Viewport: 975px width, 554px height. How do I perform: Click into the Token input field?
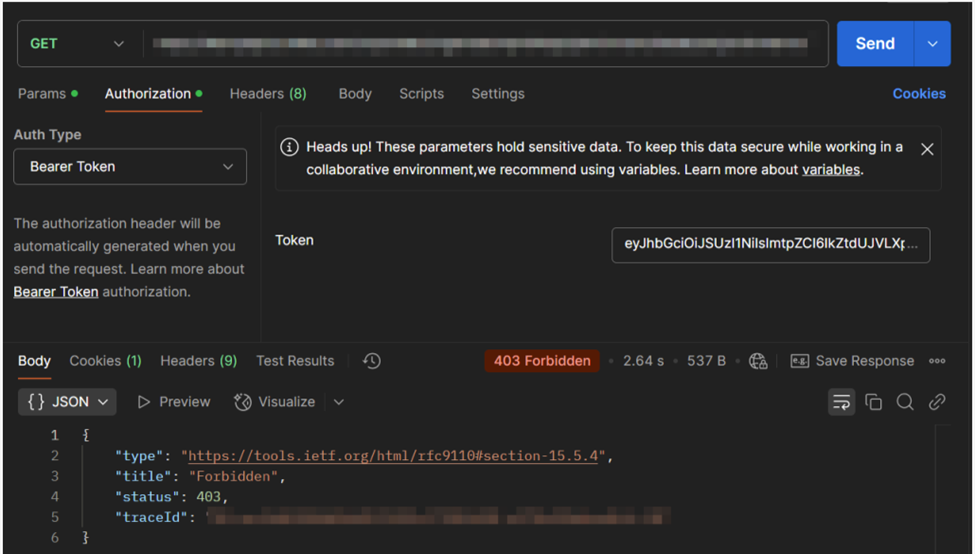(770, 245)
